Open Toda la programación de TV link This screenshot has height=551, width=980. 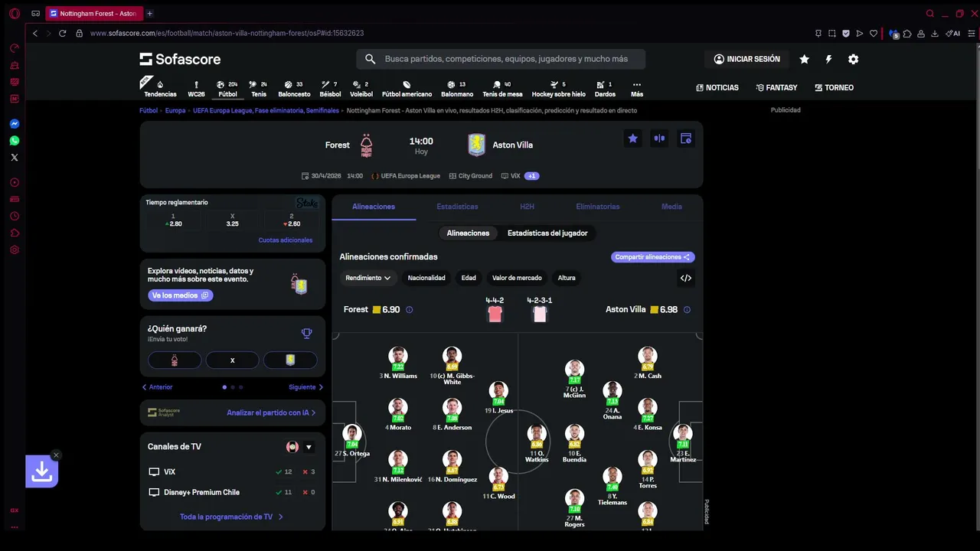coord(232,517)
